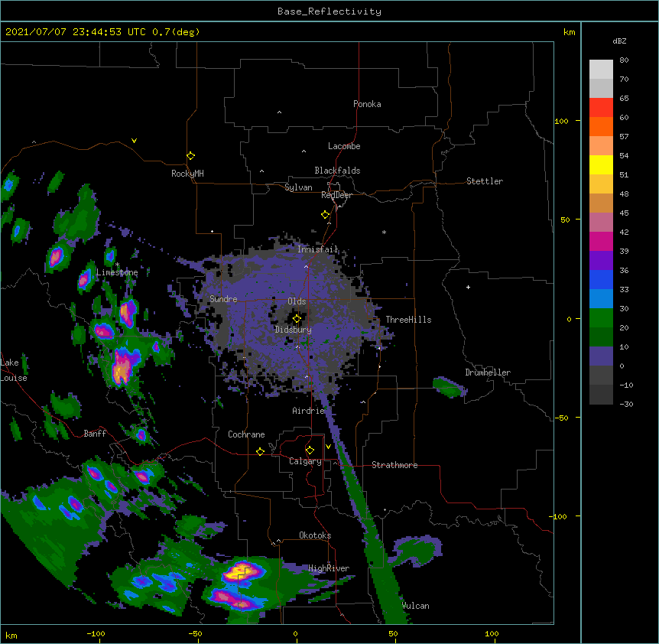
Task: Click the Airdrie city label
Action: click(x=308, y=411)
